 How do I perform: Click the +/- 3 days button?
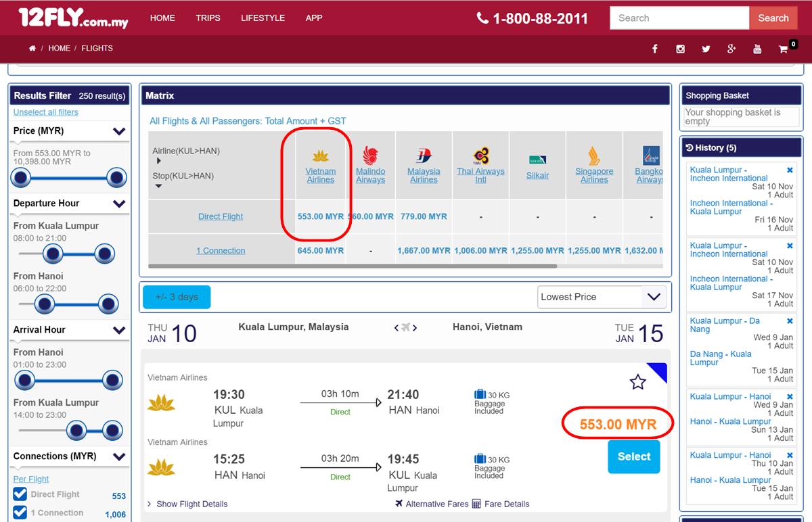177,297
